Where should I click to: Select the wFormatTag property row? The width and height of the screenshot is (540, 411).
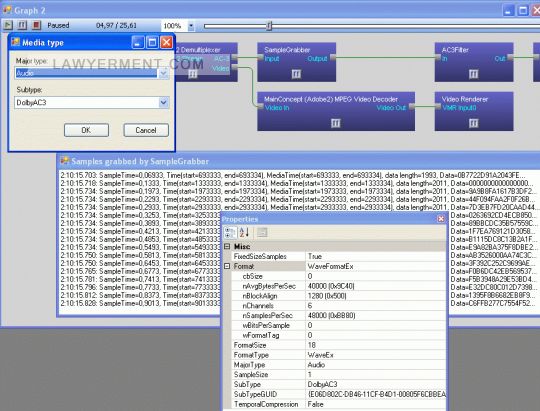click(339, 335)
